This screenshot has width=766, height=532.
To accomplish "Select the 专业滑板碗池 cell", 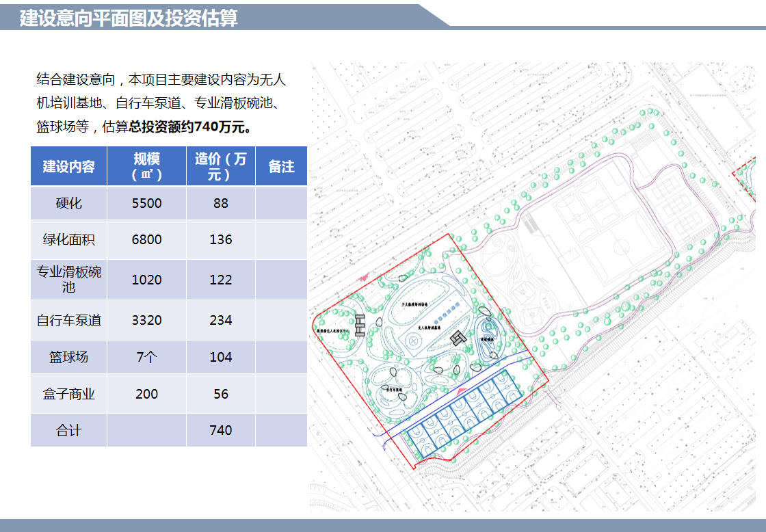I will (x=68, y=279).
